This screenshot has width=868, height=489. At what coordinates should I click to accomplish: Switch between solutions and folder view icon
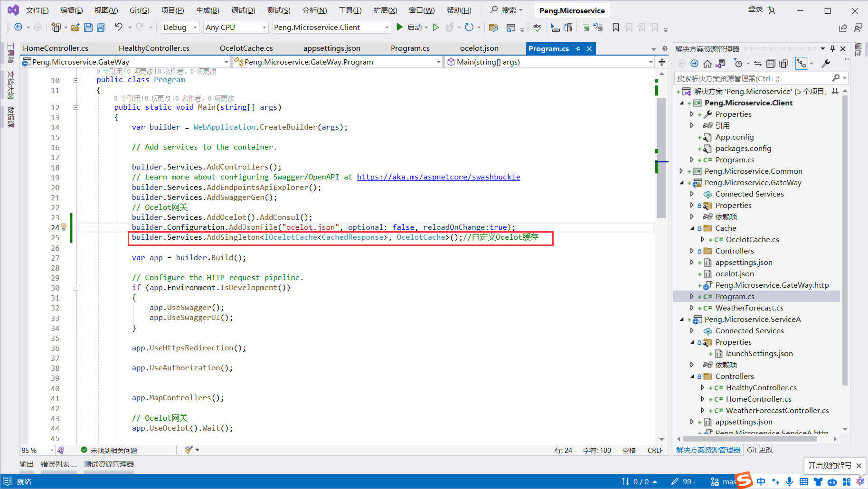click(x=720, y=63)
